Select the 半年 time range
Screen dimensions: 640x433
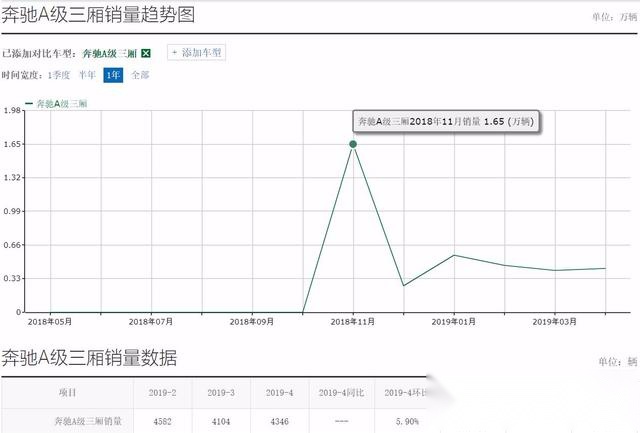87,75
